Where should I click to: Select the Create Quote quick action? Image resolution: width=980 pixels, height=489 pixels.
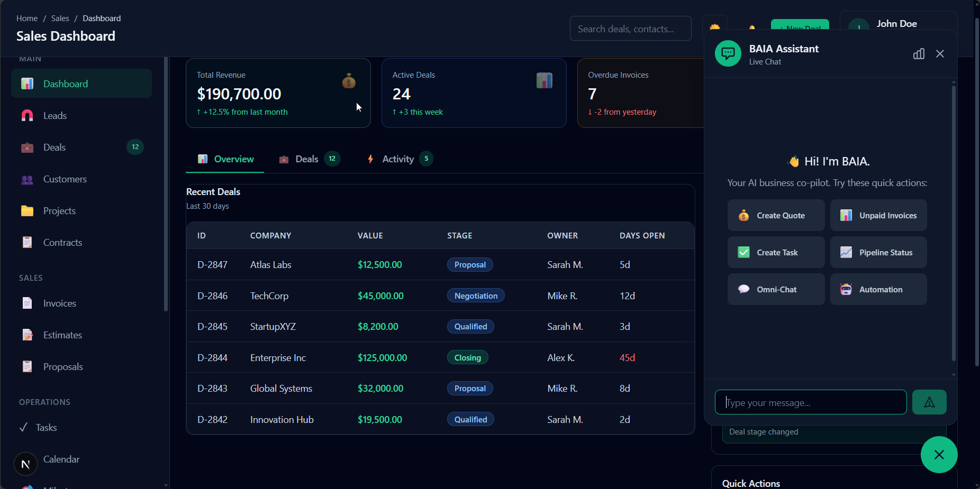(x=776, y=215)
